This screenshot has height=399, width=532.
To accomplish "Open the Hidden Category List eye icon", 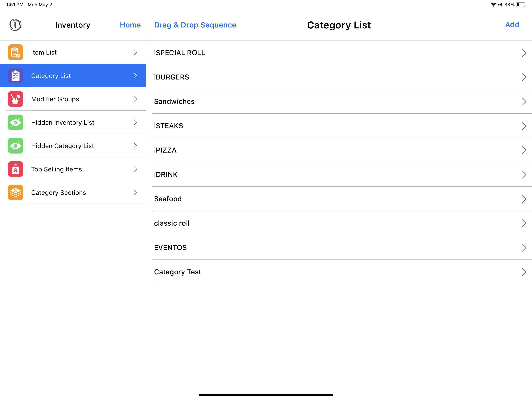I will [15, 146].
